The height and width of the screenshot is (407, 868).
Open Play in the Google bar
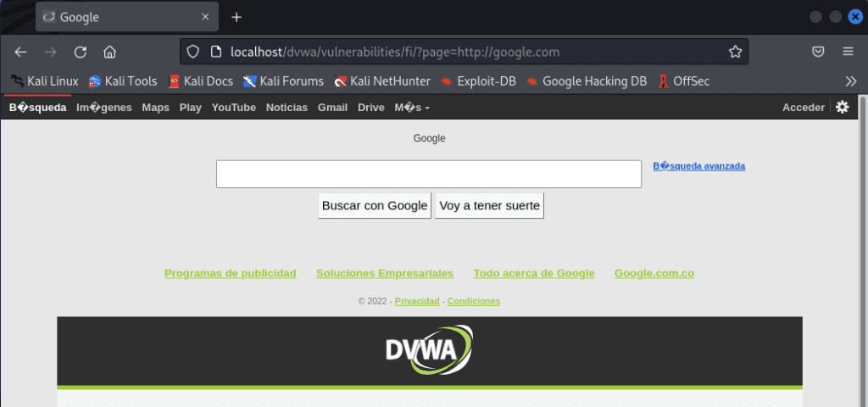click(191, 108)
